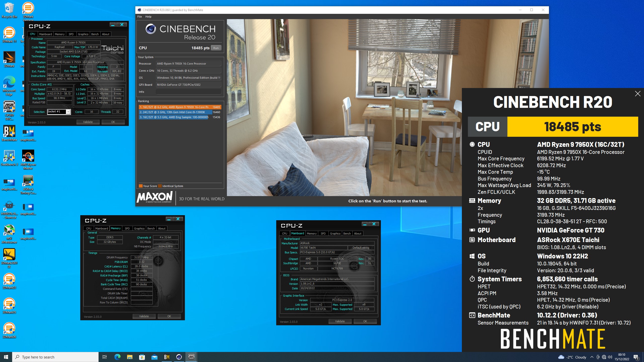
Task: Click OK in the memory CPU-Z window
Action: click(x=169, y=316)
